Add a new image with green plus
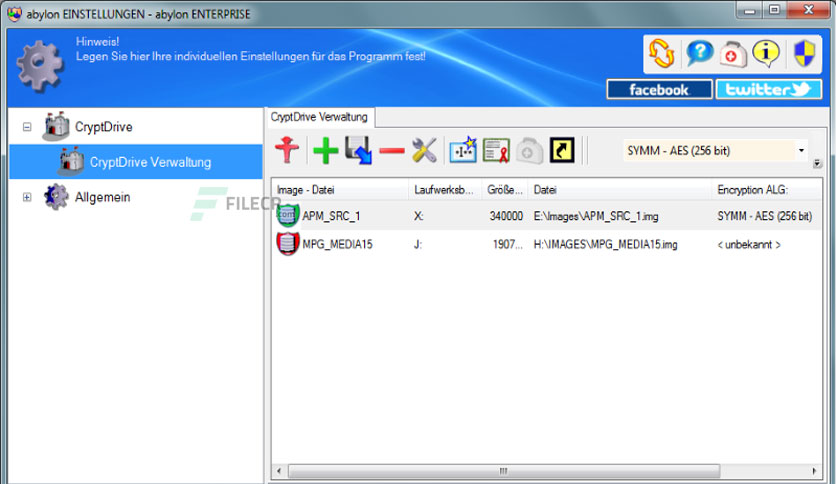 [325, 150]
